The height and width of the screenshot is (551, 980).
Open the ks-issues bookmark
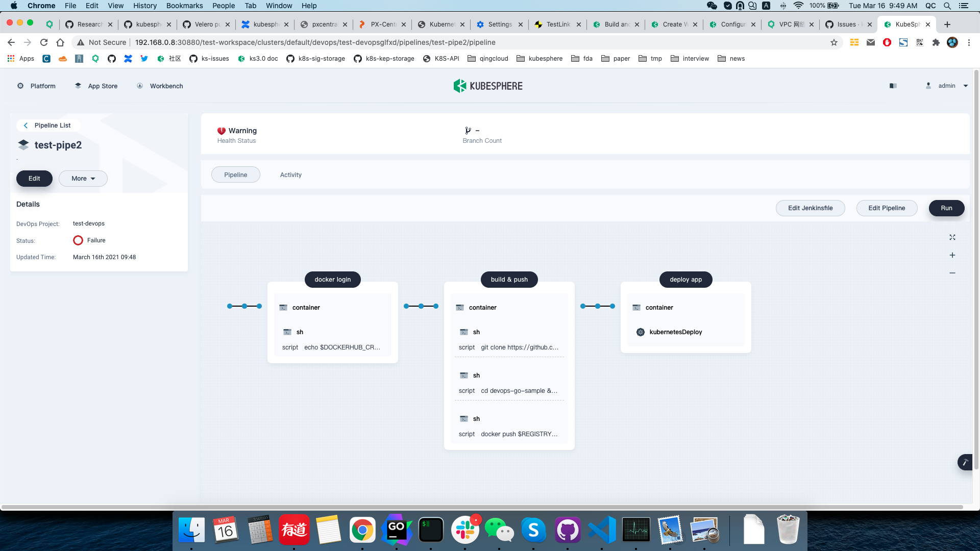[x=209, y=59]
